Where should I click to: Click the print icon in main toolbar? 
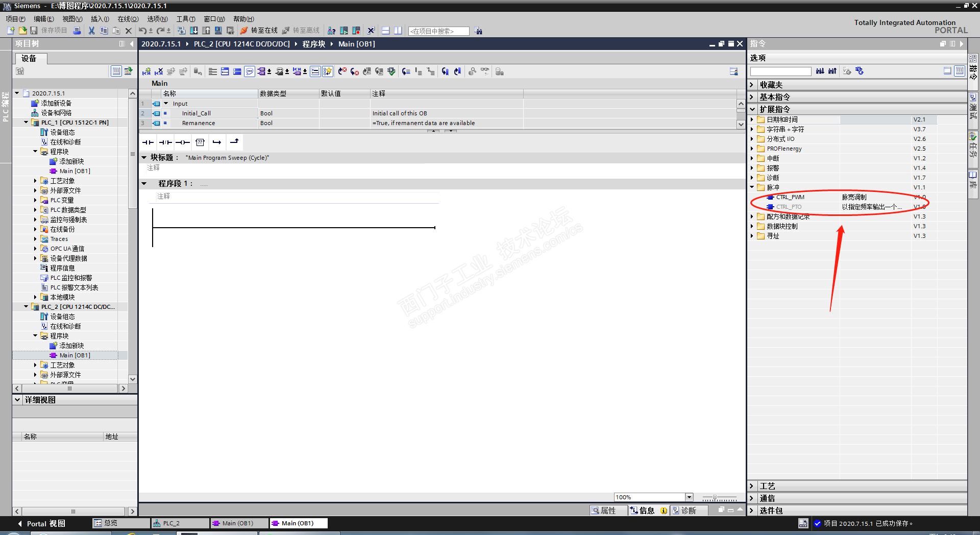tap(77, 31)
